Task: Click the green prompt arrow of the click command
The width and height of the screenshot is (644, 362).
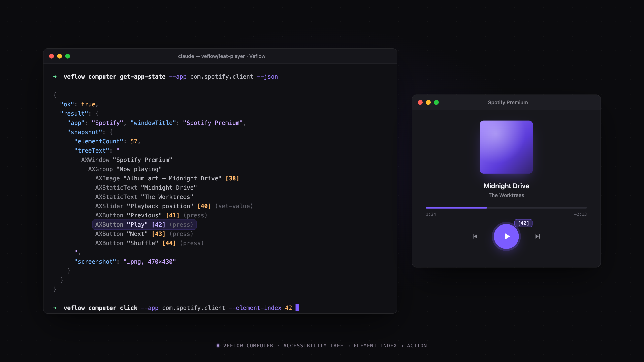Action: pyautogui.click(x=55, y=308)
